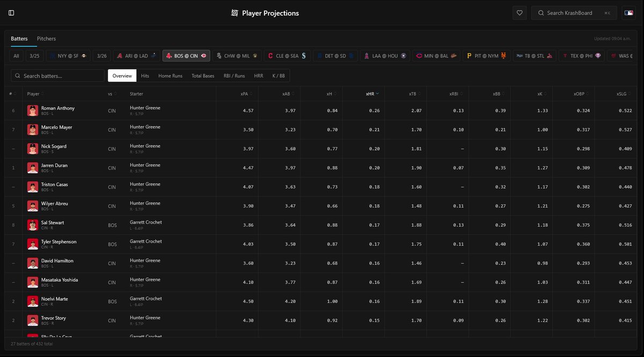
Task: Click the heart favorites icon
Action: coord(519,13)
